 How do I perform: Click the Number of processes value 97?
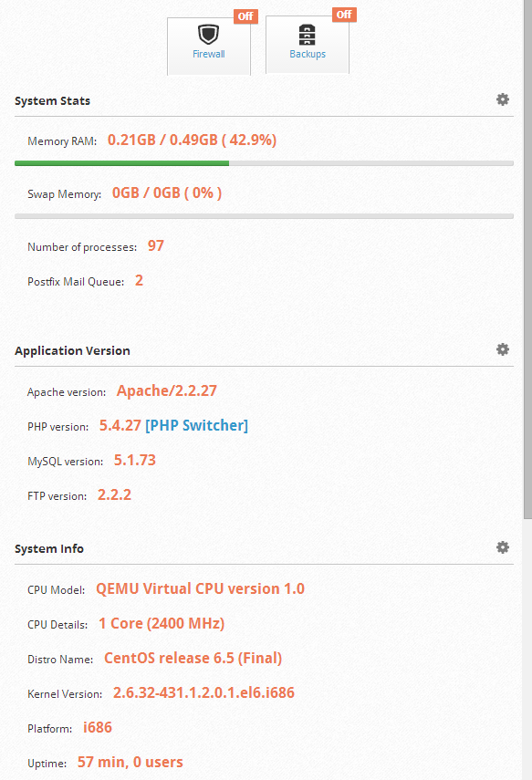(x=156, y=245)
